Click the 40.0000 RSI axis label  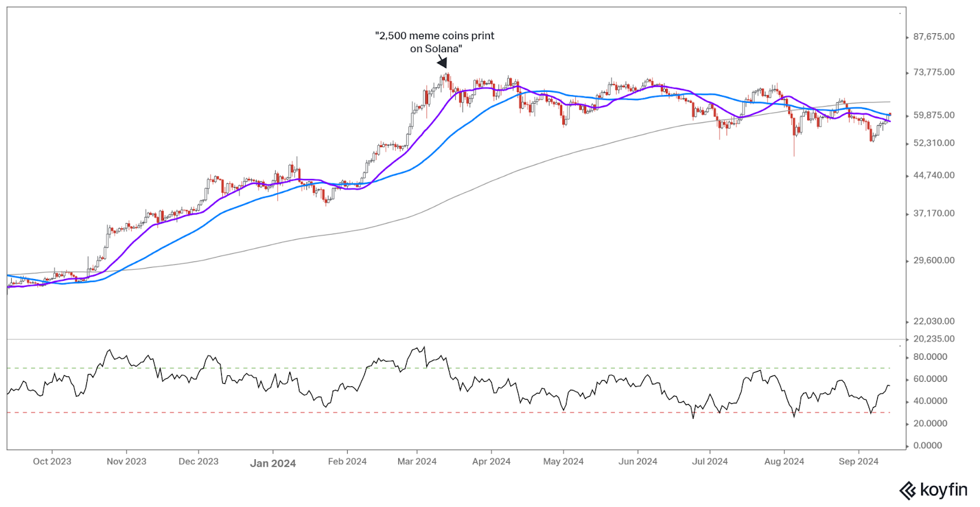pyautogui.click(x=930, y=401)
